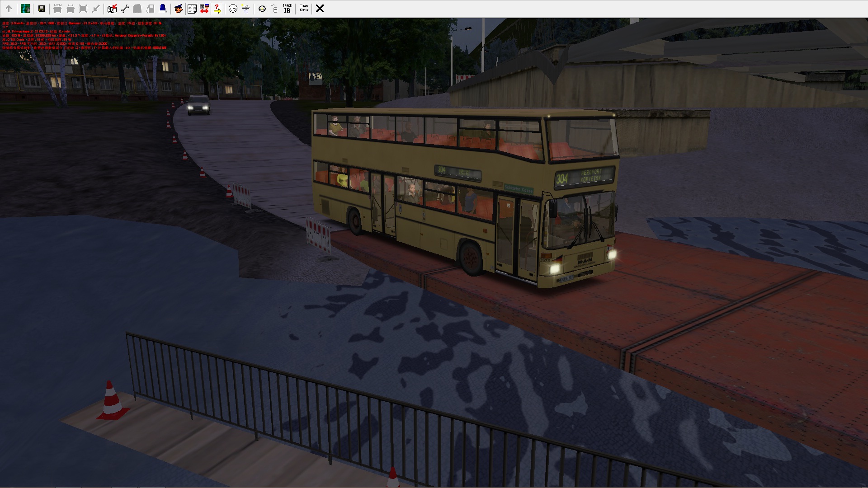Open the time settings clock icon
Image resolution: width=868 pixels, height=488 pixels.
tap(233, 9)
